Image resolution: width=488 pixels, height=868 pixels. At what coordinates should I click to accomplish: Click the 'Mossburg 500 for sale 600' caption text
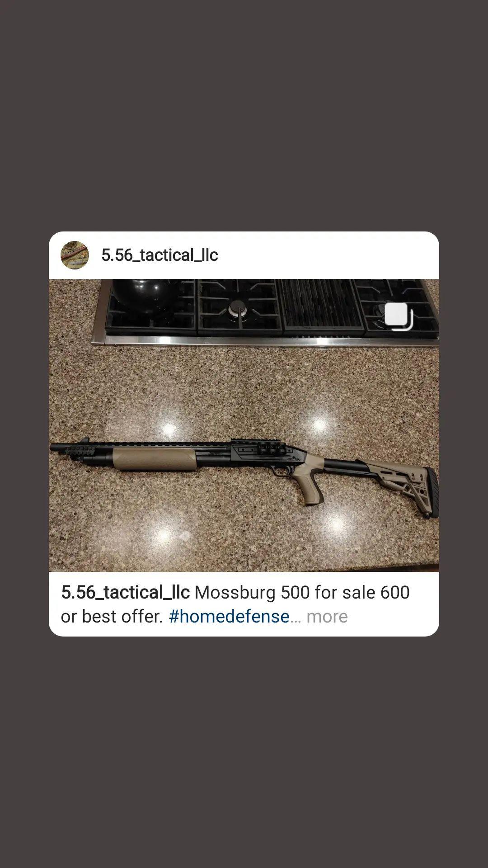pyautogui.click(x=302, y=592)
